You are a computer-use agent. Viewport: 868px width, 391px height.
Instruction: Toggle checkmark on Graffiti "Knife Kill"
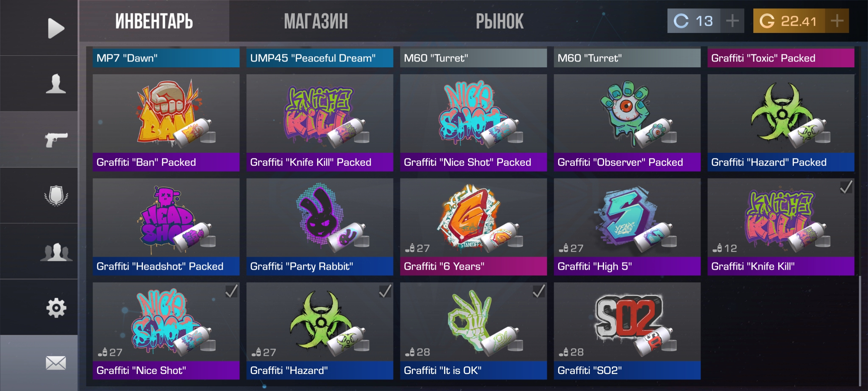pos(846,187)
